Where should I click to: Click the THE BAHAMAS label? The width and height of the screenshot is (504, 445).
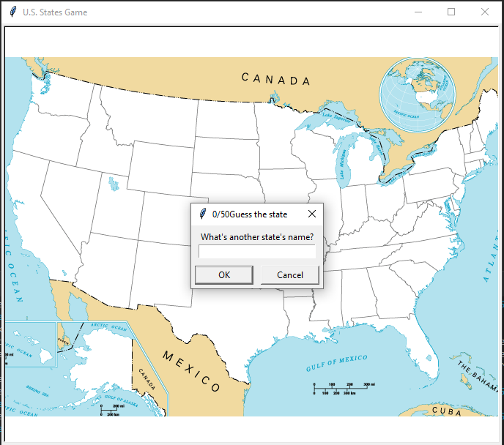click(x=477, y=375)
